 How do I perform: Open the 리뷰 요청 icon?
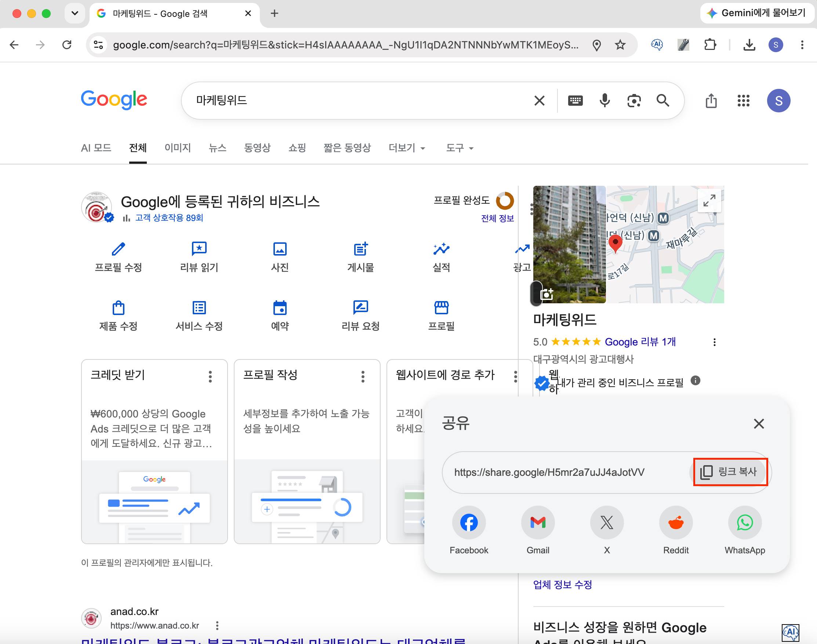361,308
